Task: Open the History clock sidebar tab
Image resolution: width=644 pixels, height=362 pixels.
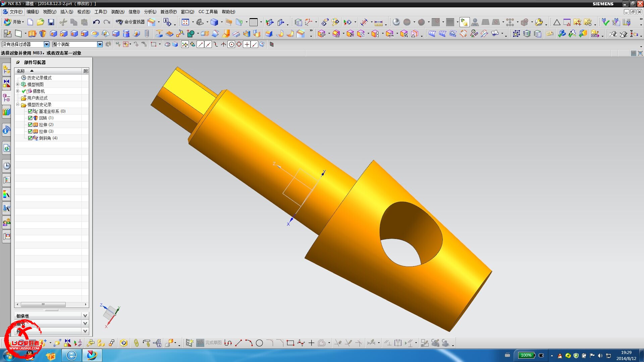Action: tap(6, 166)
